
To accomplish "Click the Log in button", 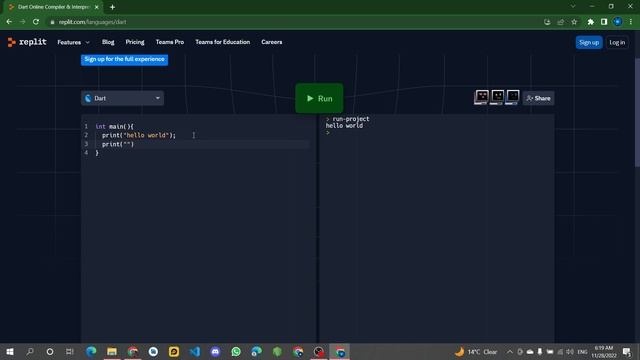I will pos(617,42).
